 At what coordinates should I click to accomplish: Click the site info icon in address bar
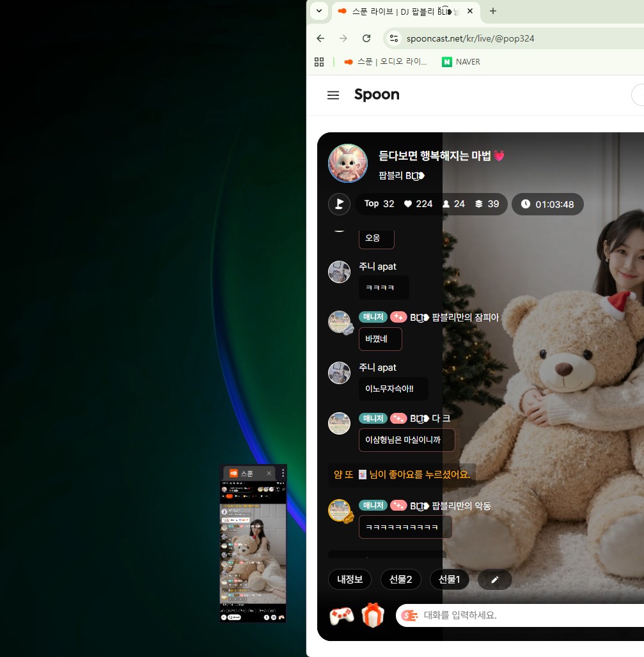click(394, 38)
